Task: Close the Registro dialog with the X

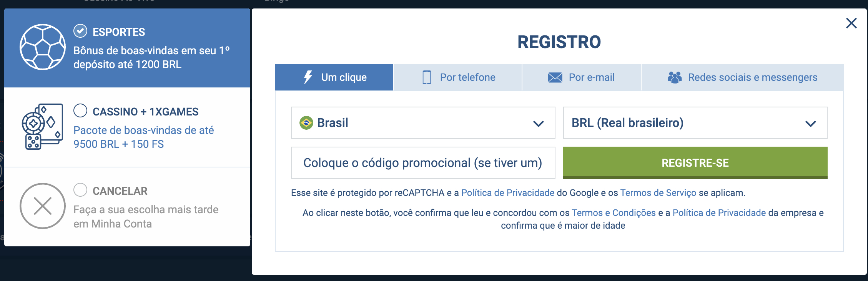Action: click(851, 23)
